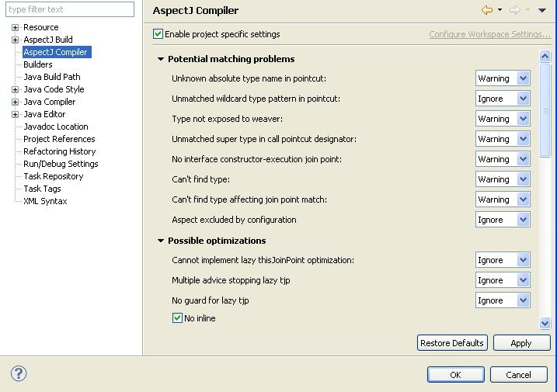The image size is (557, 392).
Task: Collapse Potential matching problems section
Action: pyautogui.click(x=161, y=59)
